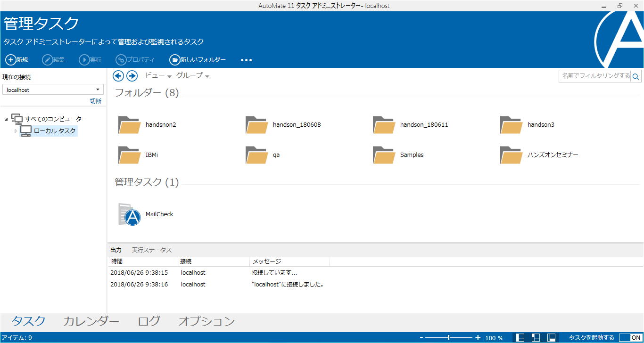The width and height of the screenshot is (644, 343).
Task: Create a new folder with 新しいフォルダー
Action: click(198, 60)
